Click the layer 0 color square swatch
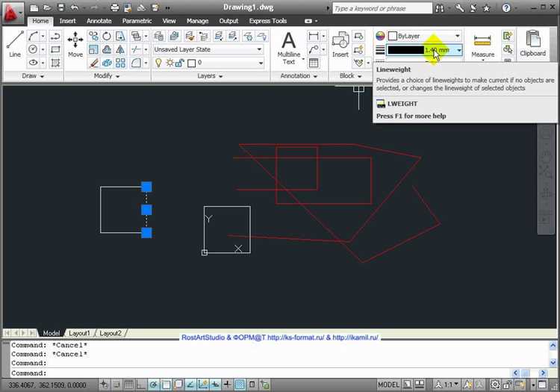Screen dimensions: 560x392 (x=192, y=63)
